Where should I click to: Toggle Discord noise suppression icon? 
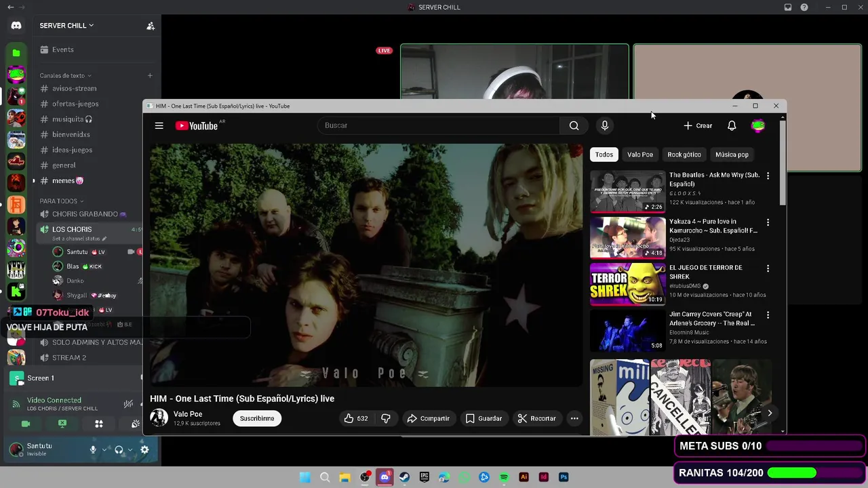point(128,404)
